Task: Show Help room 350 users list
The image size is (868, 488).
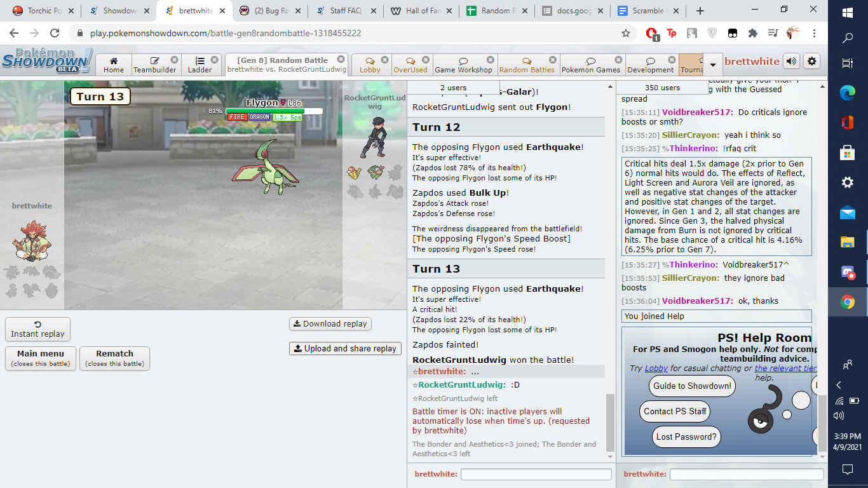Action: [662, 88]
